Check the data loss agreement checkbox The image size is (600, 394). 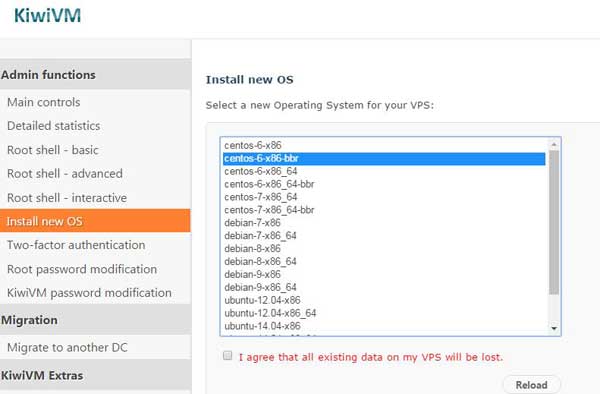tap(227, 356)
